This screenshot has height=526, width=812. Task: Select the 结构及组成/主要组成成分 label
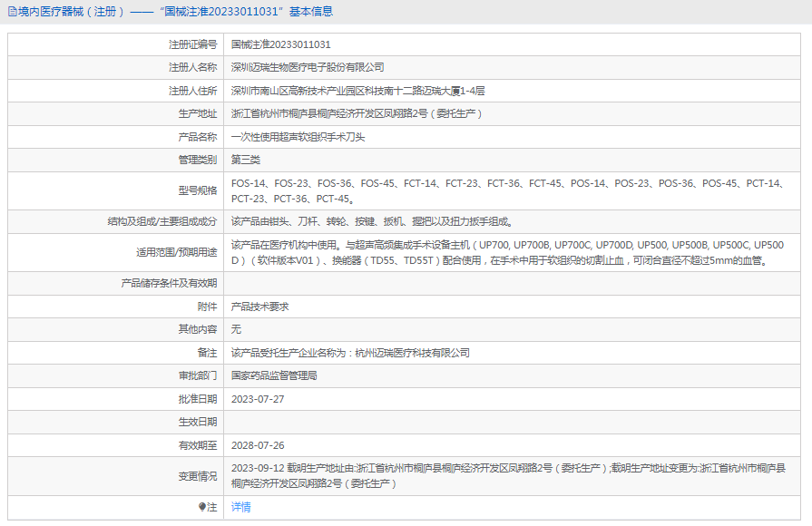[x=162, y=222]
